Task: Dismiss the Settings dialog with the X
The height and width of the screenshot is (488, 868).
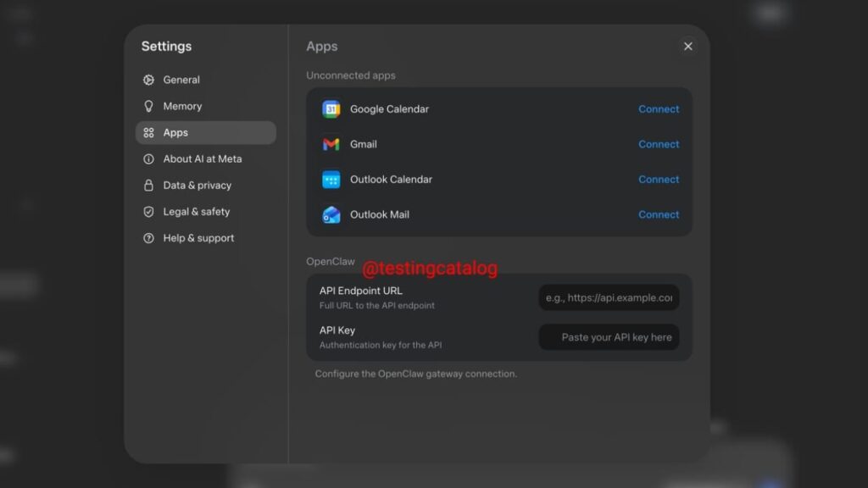Action: 687,46
